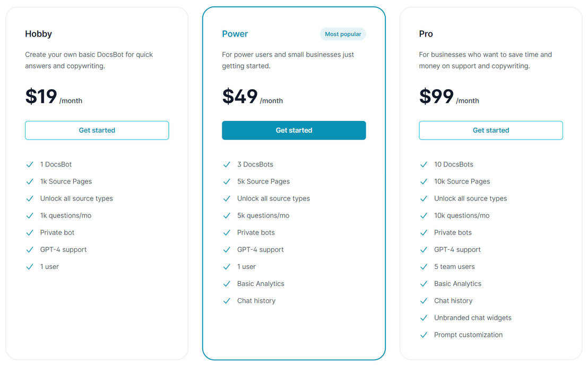Click the checkmark beside "1k Source Pages"
Screen dimensions: 588x366
(30, 181)
